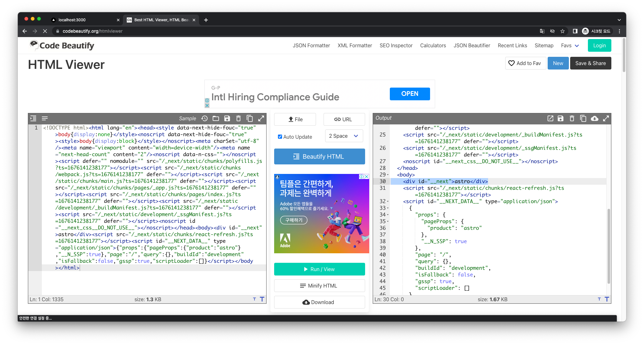The width and height of the screenshot is (644, 345).
Task: Click the Beautify HTML button
Action: pyautogui.click(x=319, y=156)
